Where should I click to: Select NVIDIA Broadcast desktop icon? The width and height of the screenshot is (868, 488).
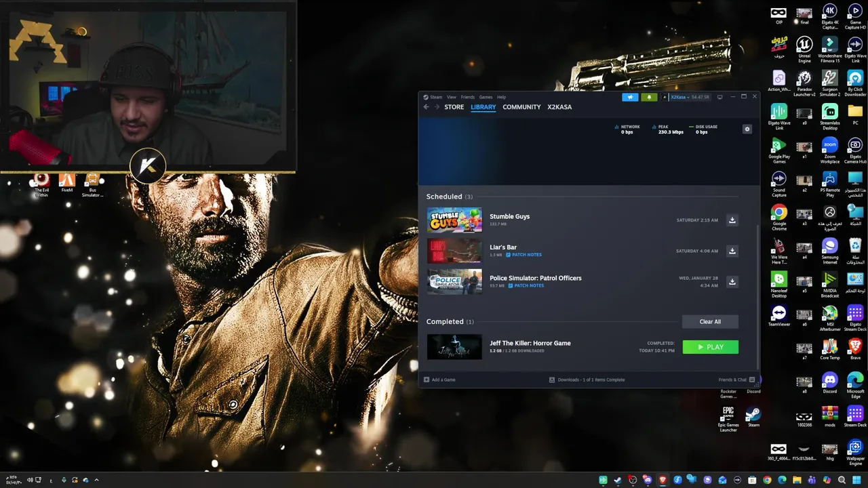coord(829,285)
